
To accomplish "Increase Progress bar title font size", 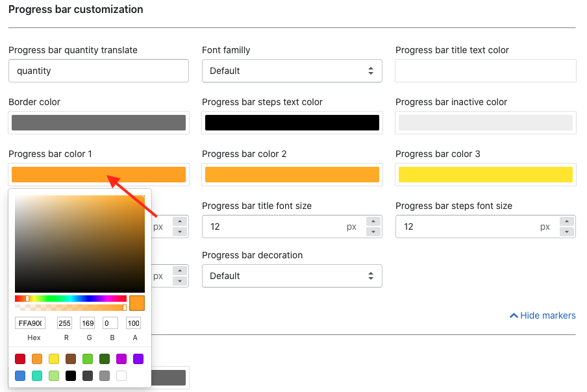I will click(x=373, y=221).
